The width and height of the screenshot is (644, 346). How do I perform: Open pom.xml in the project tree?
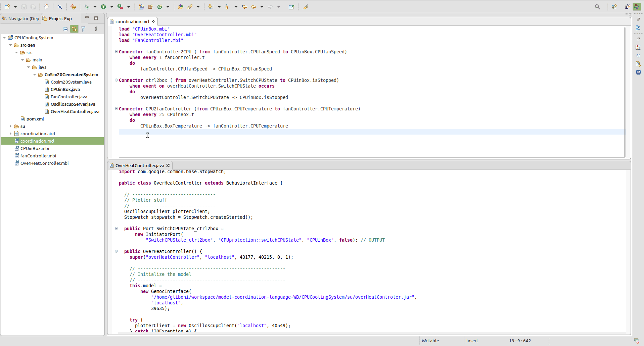tap(35, 119)
